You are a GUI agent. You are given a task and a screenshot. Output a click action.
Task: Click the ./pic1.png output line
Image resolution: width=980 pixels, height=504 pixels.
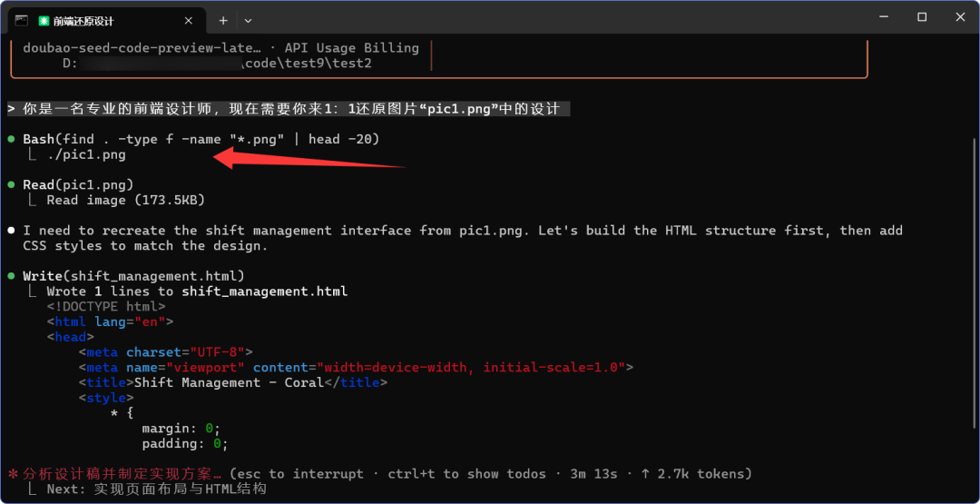(x=86, y=155)
